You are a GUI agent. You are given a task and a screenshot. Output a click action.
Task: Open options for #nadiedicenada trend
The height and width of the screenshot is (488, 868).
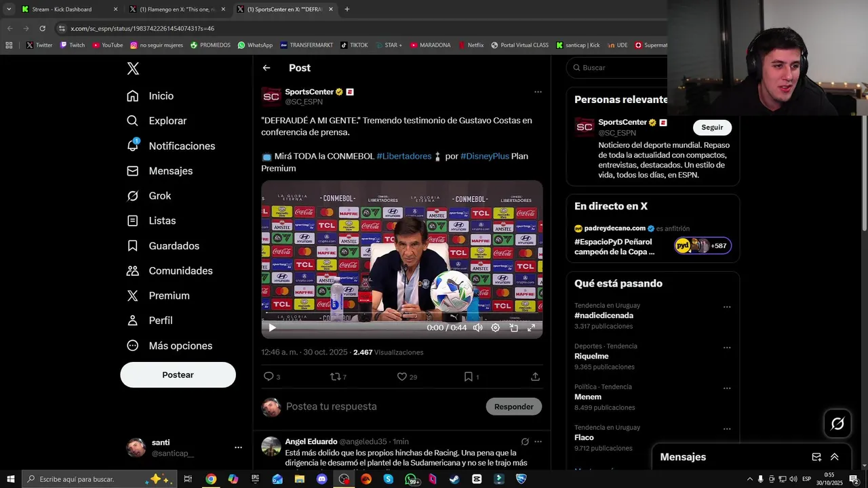click(x=727, y=307)
